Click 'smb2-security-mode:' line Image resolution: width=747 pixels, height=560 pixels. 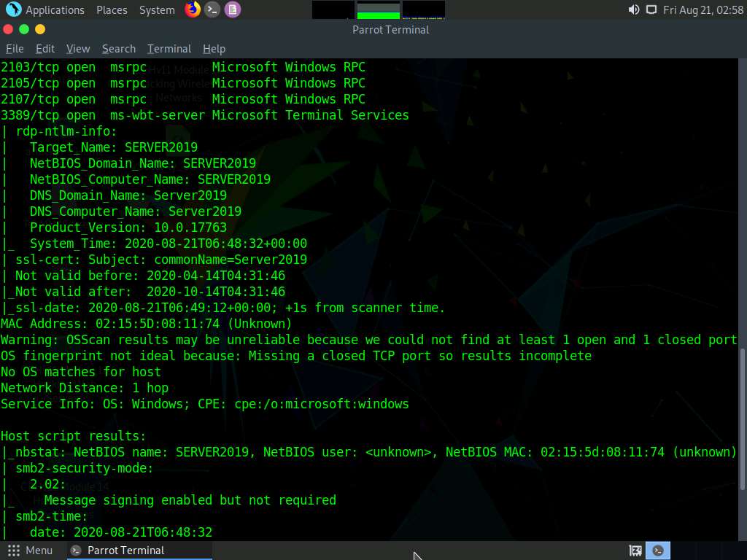click(x=85, y=468)
